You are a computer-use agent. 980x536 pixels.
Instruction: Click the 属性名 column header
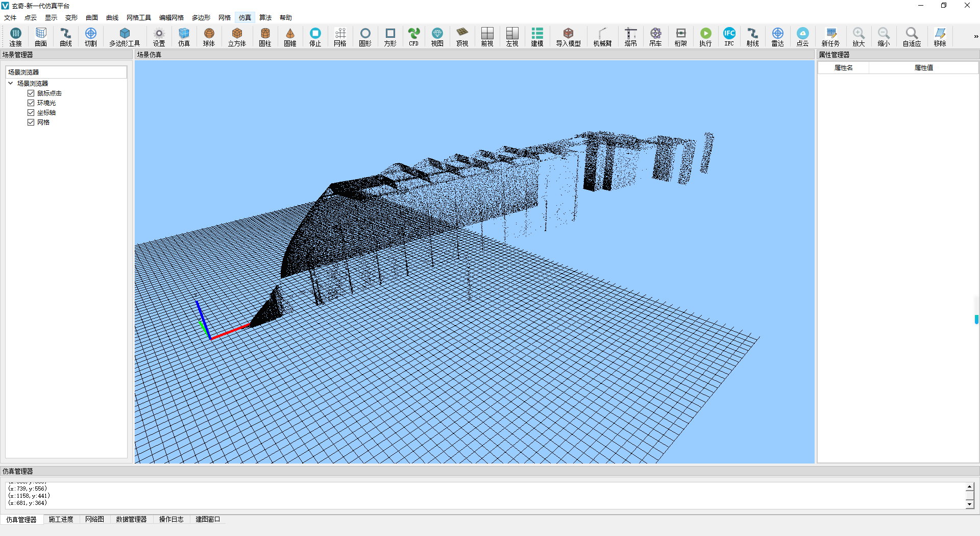pos(844,68)
